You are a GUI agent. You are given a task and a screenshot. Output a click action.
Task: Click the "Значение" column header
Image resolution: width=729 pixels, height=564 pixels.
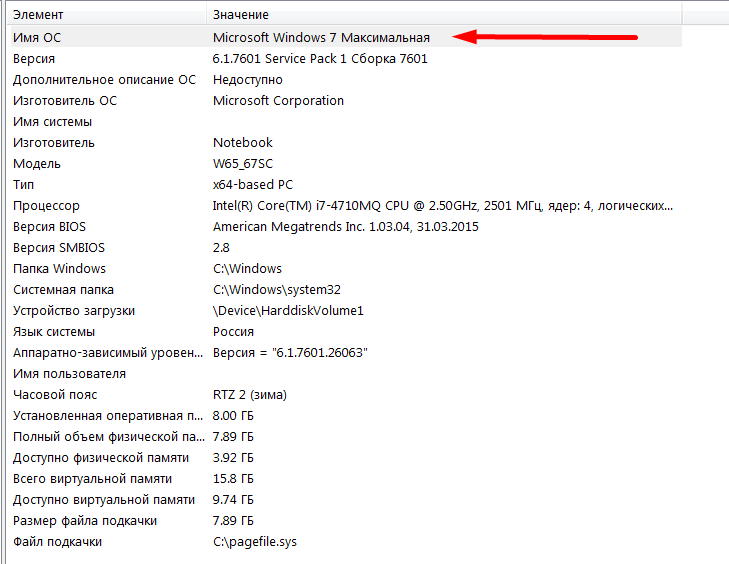click(241, 16)
